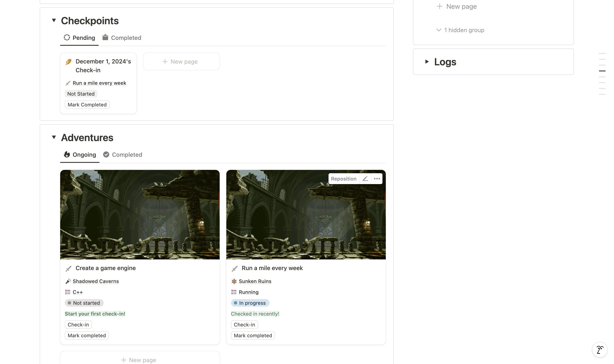Collapse the Adventures section
This screenshot has width=614, height=364.
click(54, 137)
